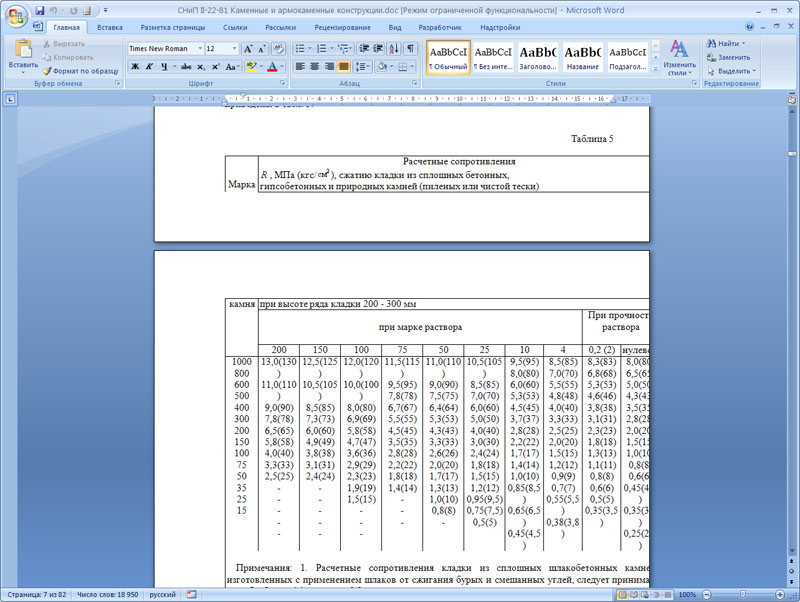Increase the font size with grow font
Viewport: 800px width, 602px height.
click(x=248, y=48)
